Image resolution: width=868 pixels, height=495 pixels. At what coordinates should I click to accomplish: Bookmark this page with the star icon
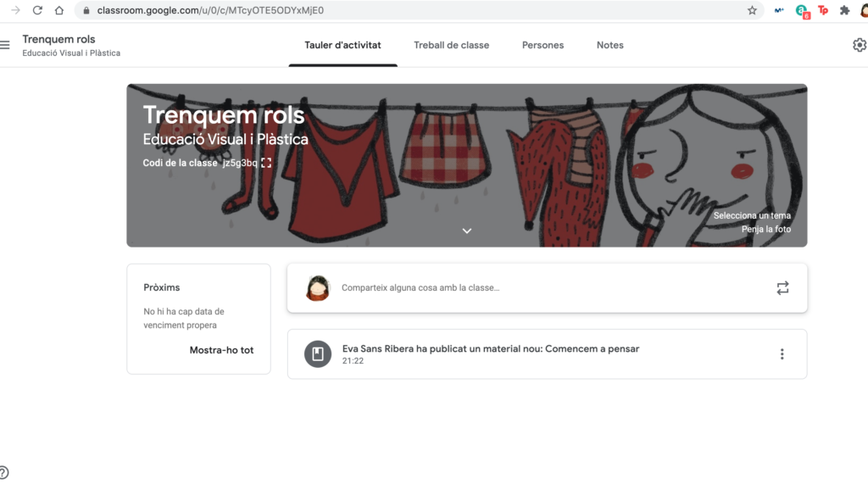752,11
